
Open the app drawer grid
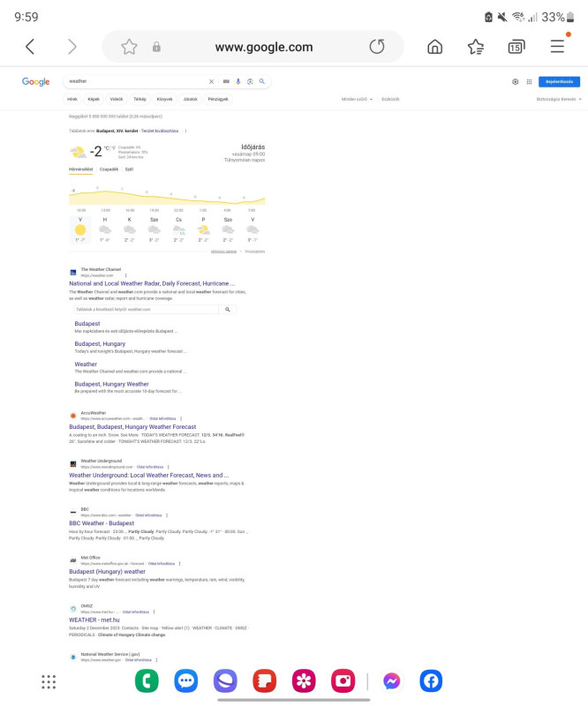click(49, 681)
